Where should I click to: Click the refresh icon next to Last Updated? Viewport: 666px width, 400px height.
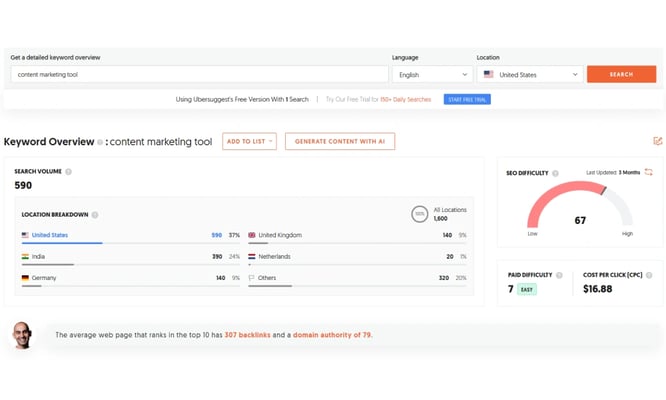click(649, 172)
